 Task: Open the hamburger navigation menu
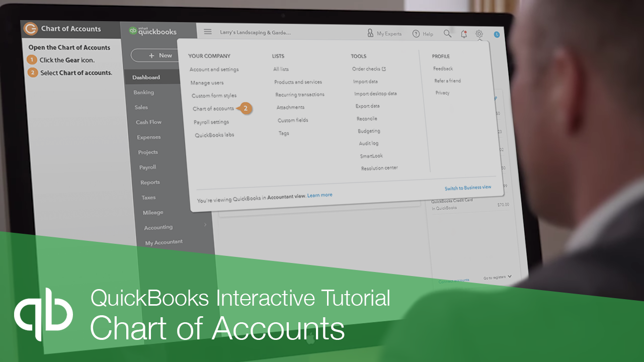(x=207, y=31)
